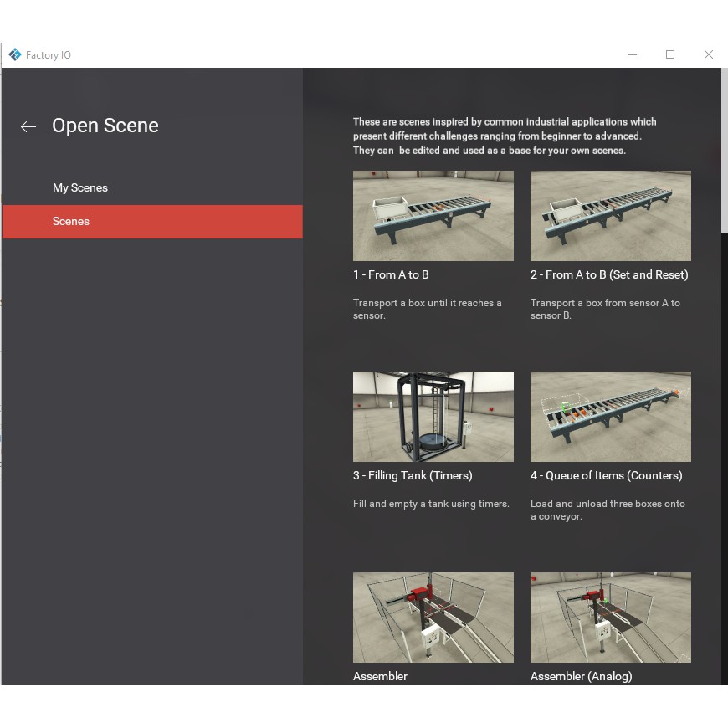This screenshot has width=728, height=728.
Task: Click '2 - From A to B (Set and Reset)' title
Action: 609,274
